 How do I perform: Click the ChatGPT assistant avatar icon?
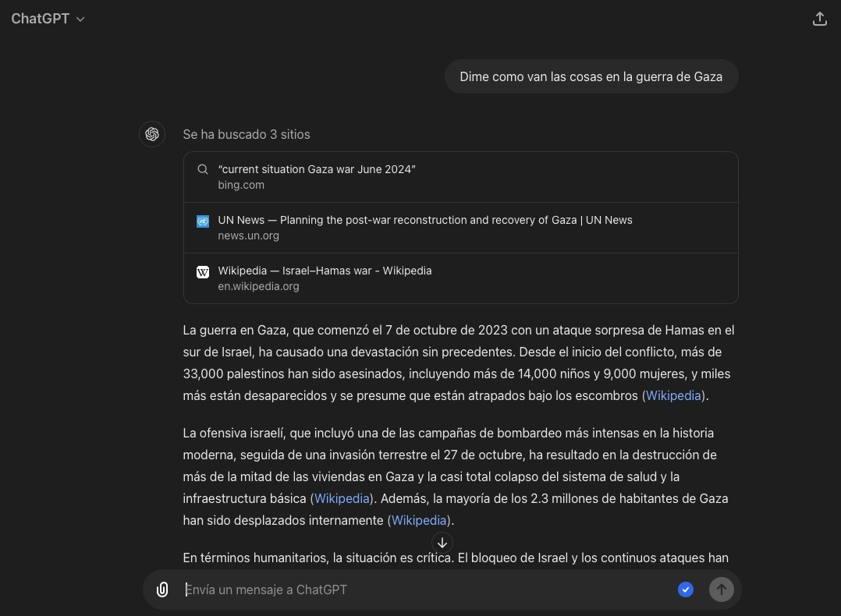(x=152, y=134)
